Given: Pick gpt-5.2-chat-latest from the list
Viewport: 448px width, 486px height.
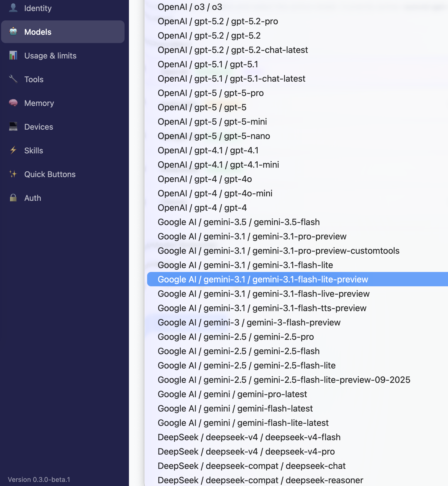Looking at the screenshot, I should [298, 50].
